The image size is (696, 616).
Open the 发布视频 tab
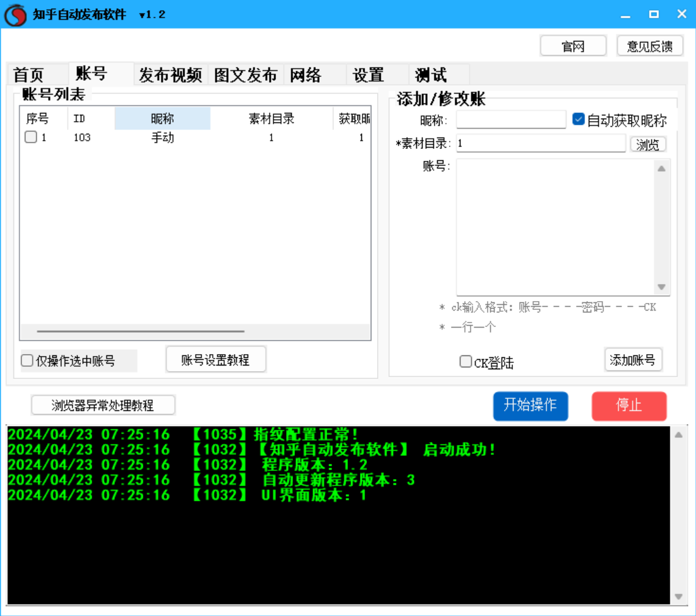click(171, 74)
